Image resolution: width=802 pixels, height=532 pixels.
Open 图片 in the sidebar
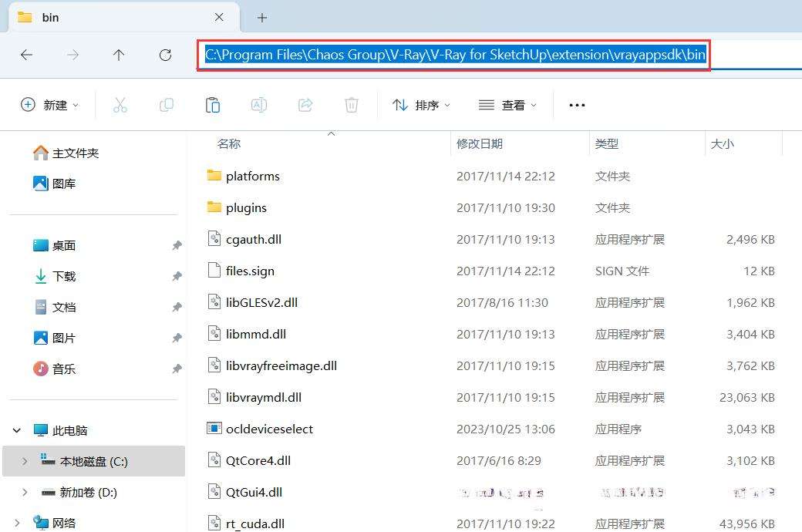pos(54,338)
